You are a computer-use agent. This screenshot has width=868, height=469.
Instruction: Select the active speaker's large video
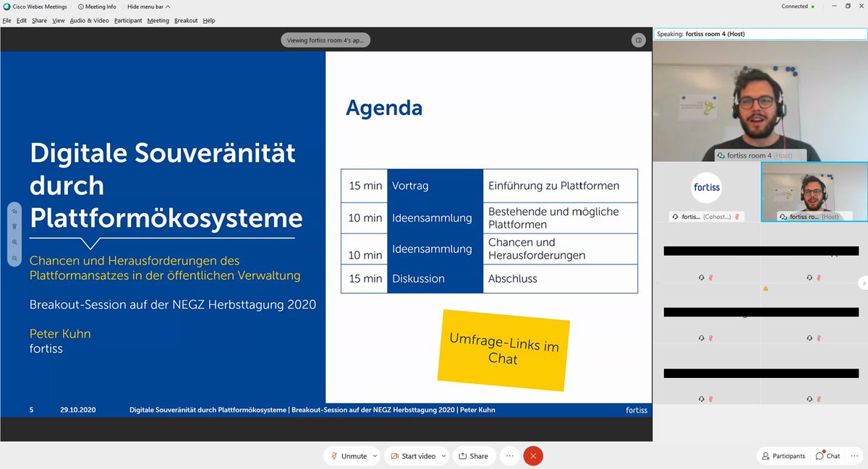(x=759, y=100)
